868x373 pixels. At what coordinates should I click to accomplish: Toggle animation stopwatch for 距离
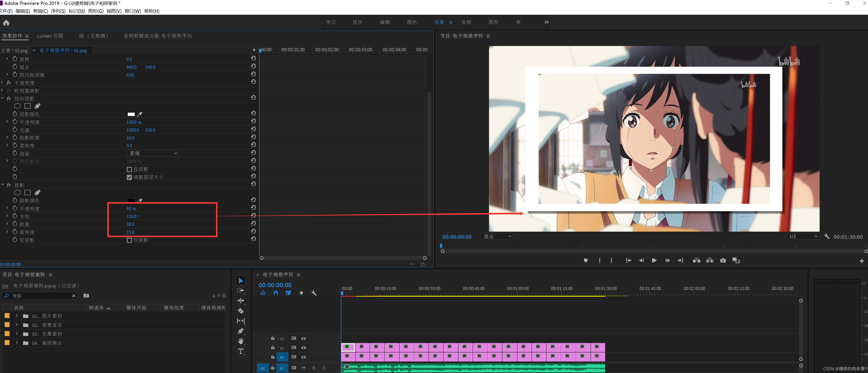click(15, 224)
